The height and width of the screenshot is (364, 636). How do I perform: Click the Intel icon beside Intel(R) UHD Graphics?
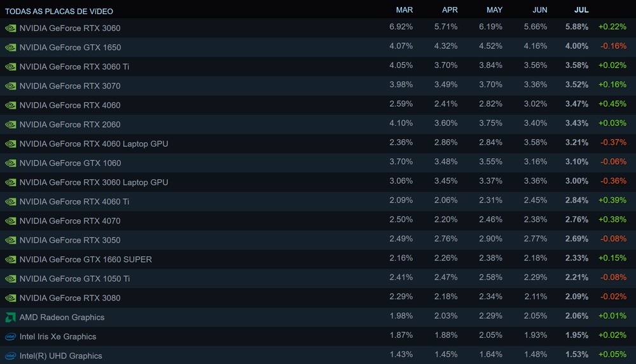pyautogui.click(x=10, y=356)
